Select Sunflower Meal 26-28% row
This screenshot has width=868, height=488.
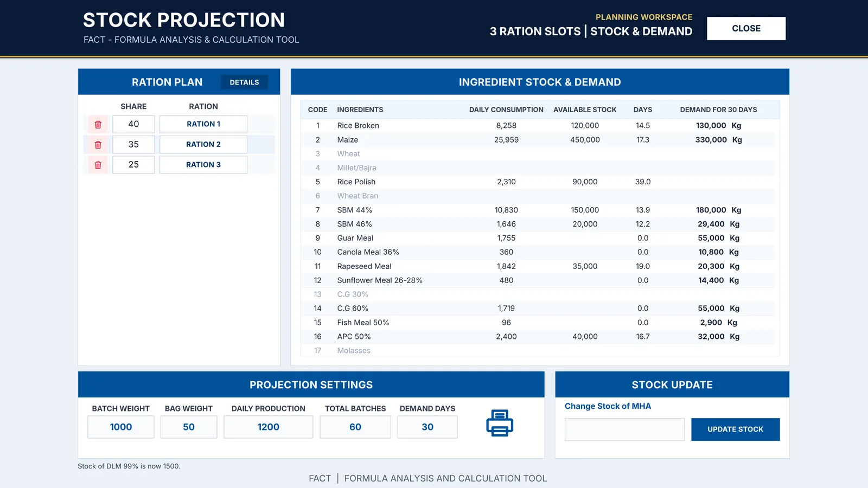click(x=538, y=280)
